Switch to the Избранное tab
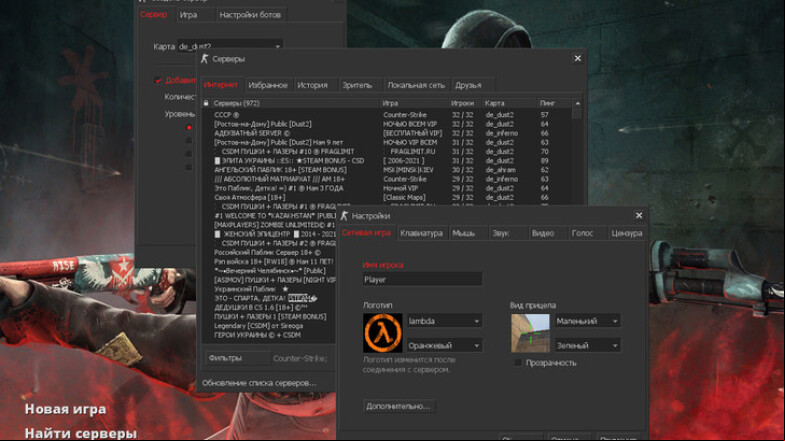The width and height of the screenshot is (785, 441). [x=268, y=85]
